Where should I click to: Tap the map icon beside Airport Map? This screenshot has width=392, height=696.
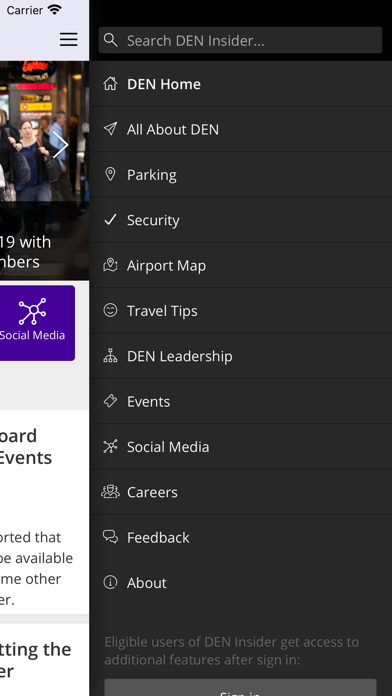click(110, 265)
